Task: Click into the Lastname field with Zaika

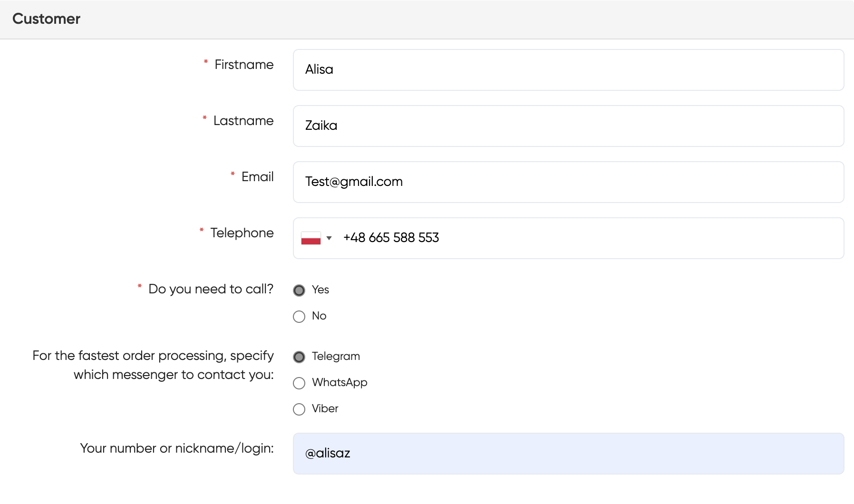Action: click(568, 126)
